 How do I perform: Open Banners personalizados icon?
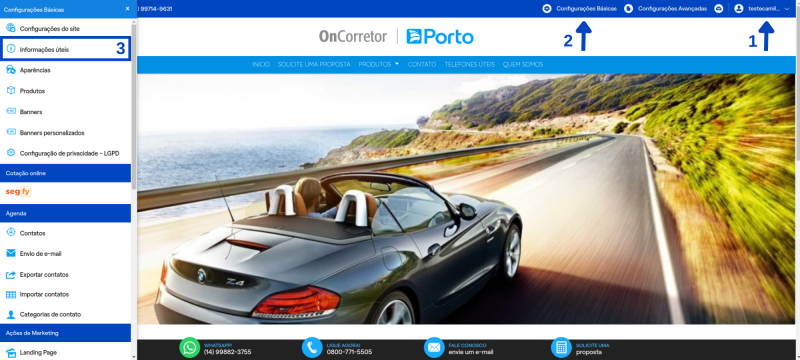[11, 133]
